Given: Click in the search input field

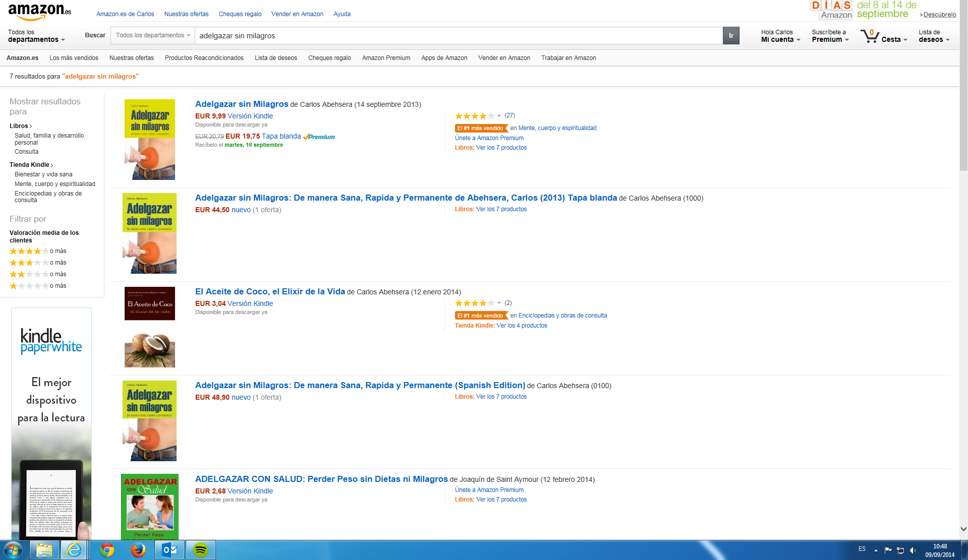Looking at the screenshot, I should [x=459, y=36].
